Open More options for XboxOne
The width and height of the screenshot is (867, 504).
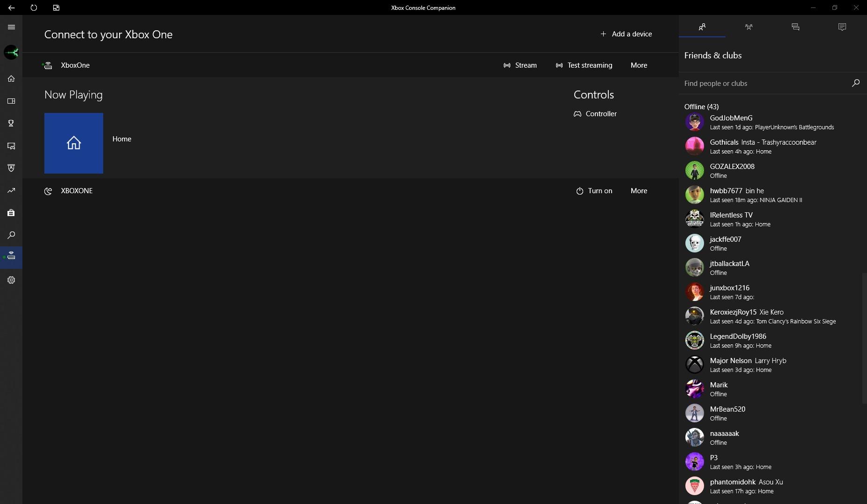[639, 65]
